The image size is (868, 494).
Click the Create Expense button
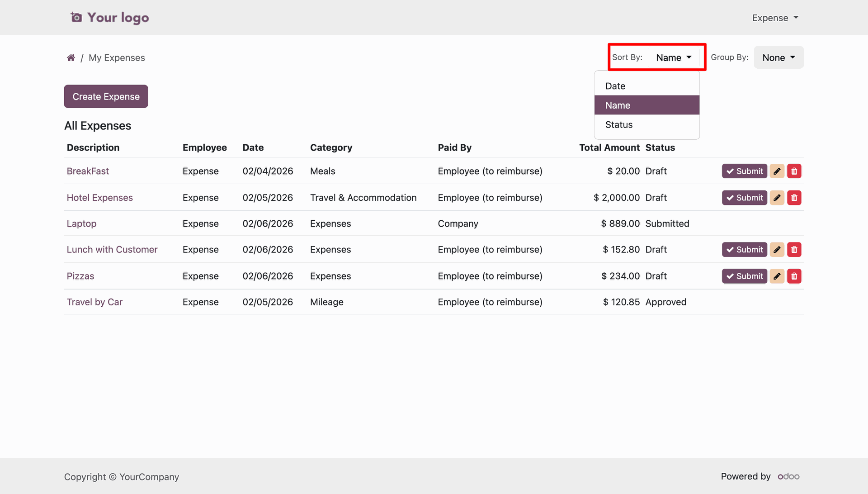click(106, 96)
